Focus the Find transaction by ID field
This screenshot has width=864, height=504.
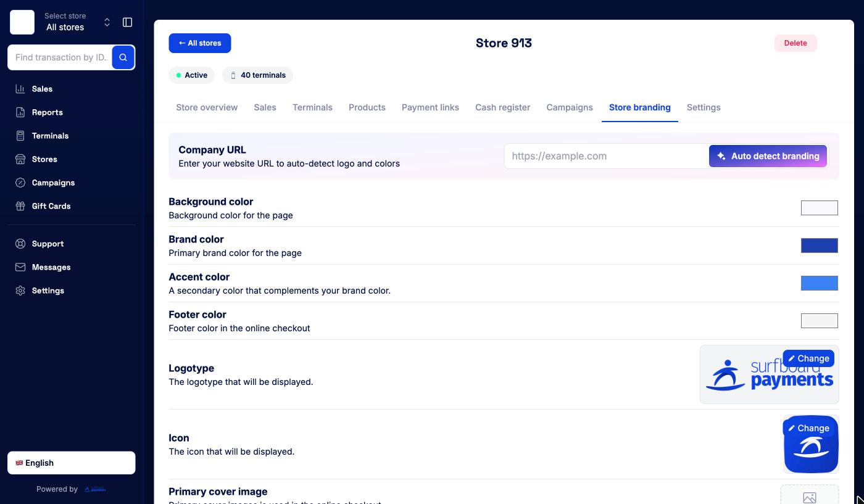[60, 57]
